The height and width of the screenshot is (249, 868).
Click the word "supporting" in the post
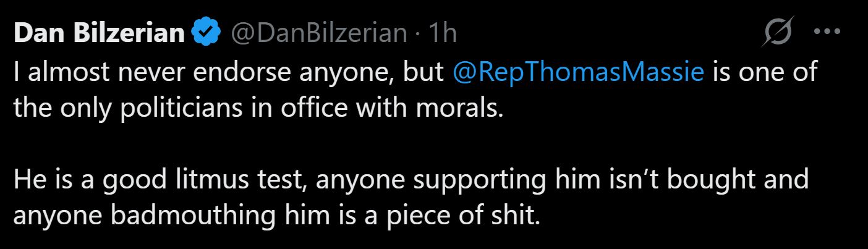tap(472, 181)
